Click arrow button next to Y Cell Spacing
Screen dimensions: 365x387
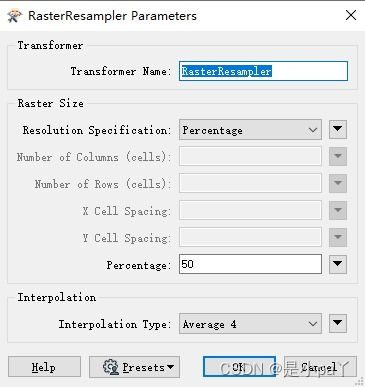tap(338, 237)
